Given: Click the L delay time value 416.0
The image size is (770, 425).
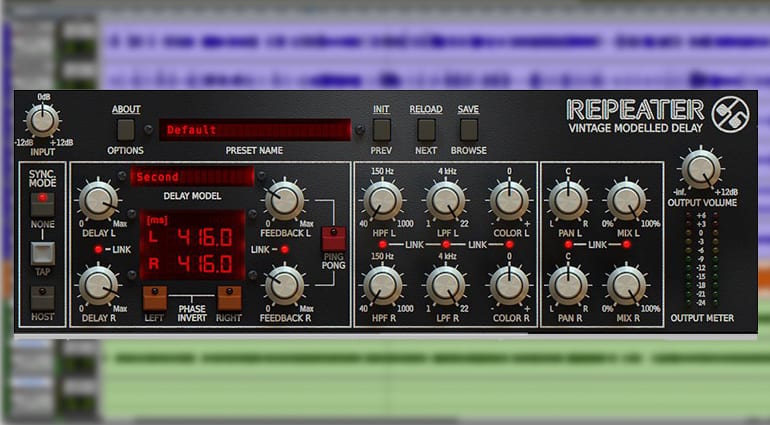Looking at the screenshot, I should click(205, 238).
